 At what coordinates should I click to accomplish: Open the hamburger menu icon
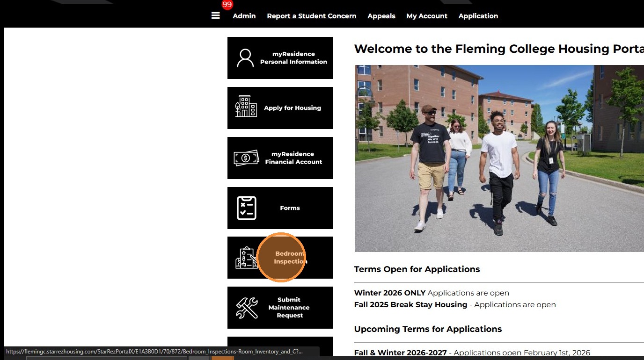(215, 15)
